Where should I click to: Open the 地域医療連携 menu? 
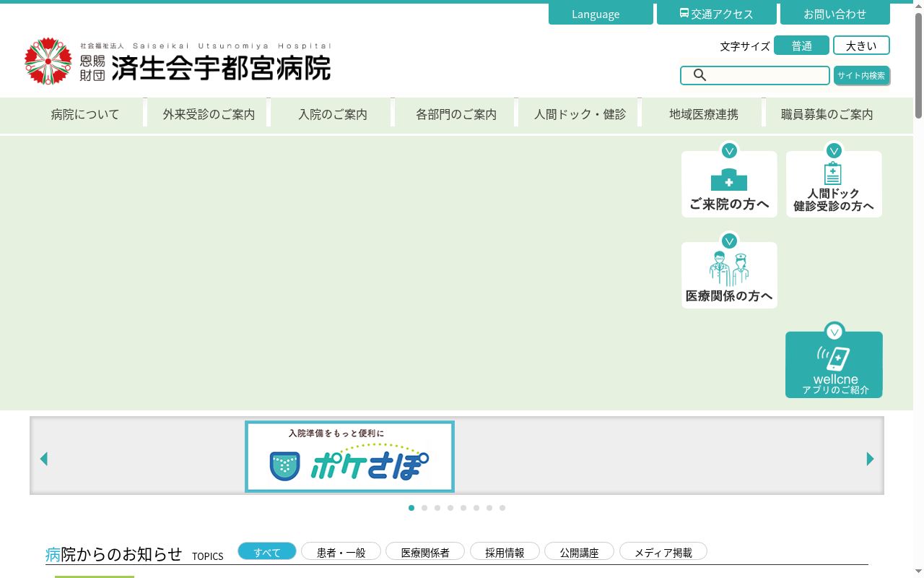(x=704, y=114)
